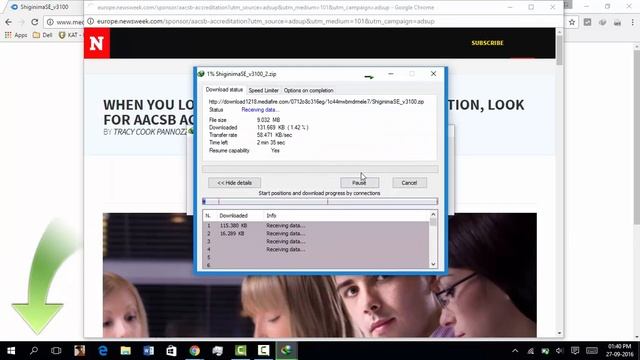Click the N. column header

coord(208,216)
